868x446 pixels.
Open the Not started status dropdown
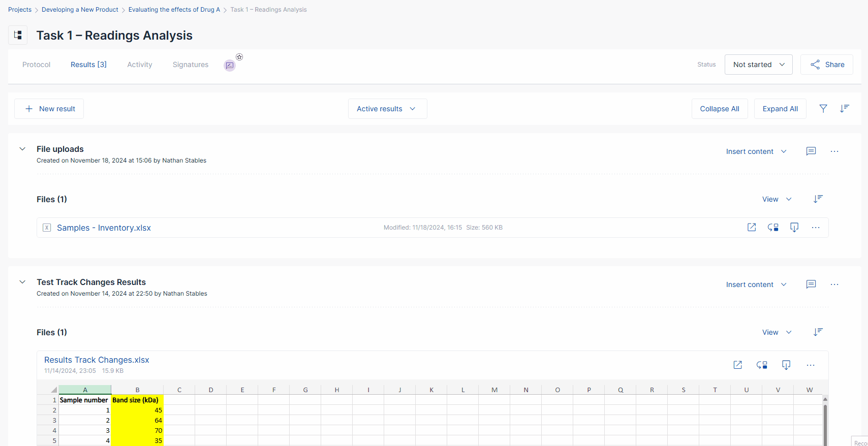pyautogui.click(x=758, y=65)
